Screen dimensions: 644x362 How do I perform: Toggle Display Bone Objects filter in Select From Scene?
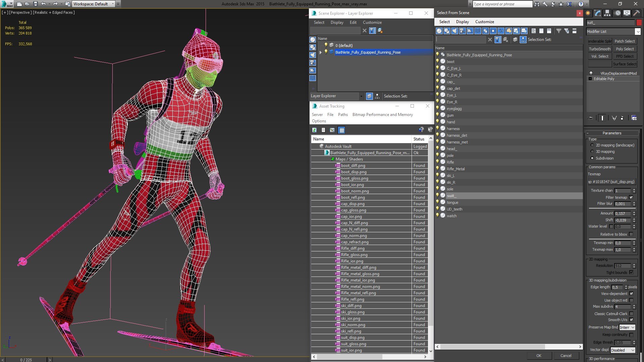coord(501,31)
